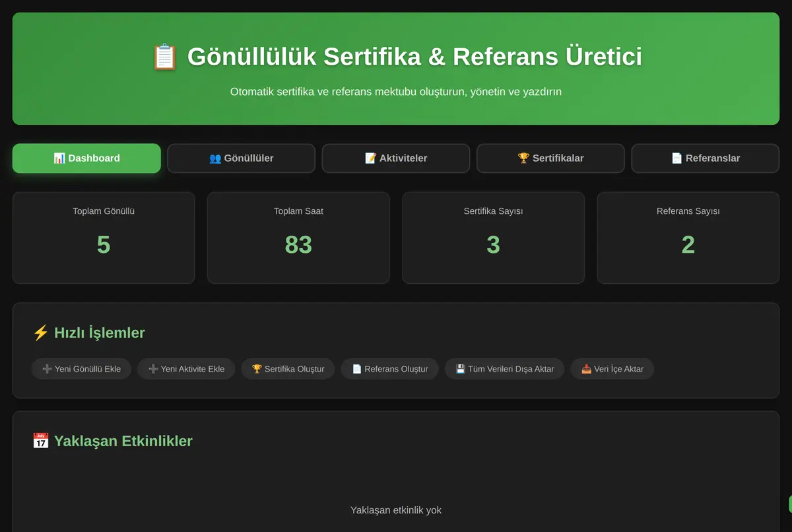Viewport: 792px width, 532px height.
Task: Click the Toplam Gönüllü stat card
Action: point(104,238)
